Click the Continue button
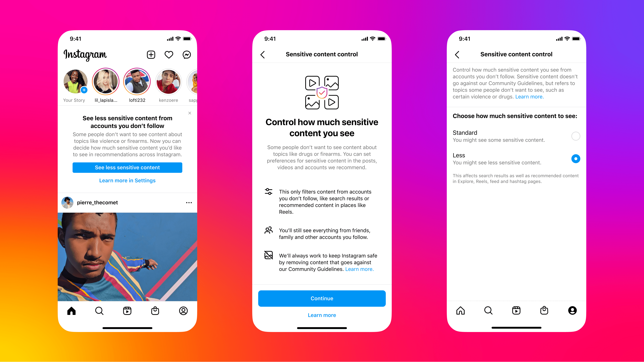The width and height of the screenshot is (644, 362). (x=321, y=298)
